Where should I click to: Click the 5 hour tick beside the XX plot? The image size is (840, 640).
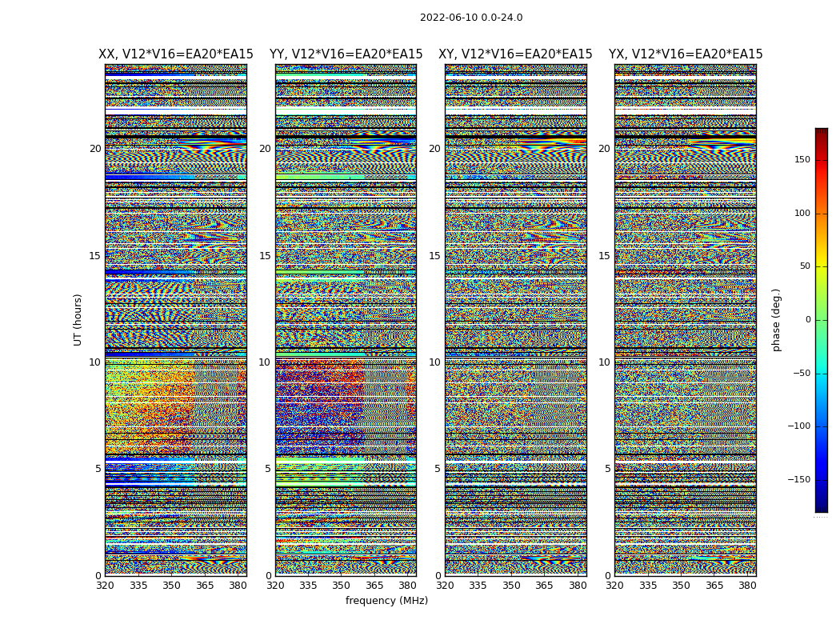98,469
